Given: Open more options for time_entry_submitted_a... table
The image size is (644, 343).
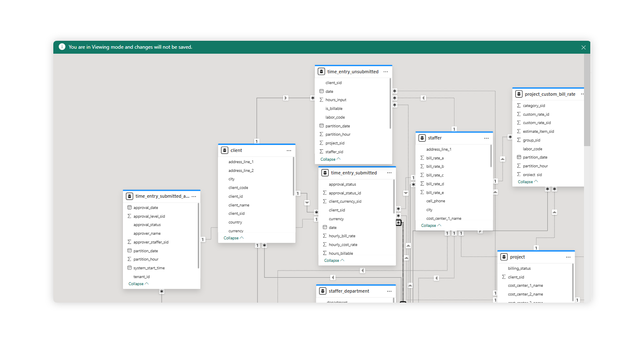Looking at the screenshot, I should tap(194, 196).
